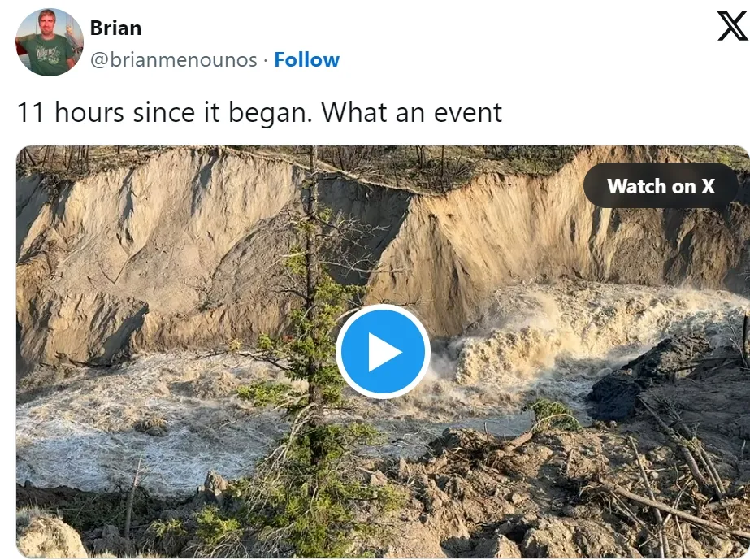Image resolution: width=750 pixels, height=560 pixels.
Task: Click the green shirt in Brian's avatar
Action: click(50, 55)
